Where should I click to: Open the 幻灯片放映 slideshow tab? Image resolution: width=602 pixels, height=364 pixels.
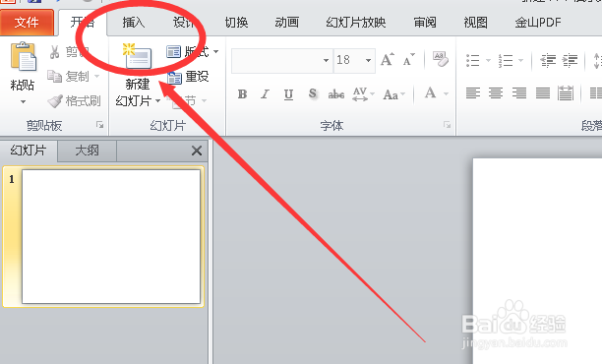[355, 23]
